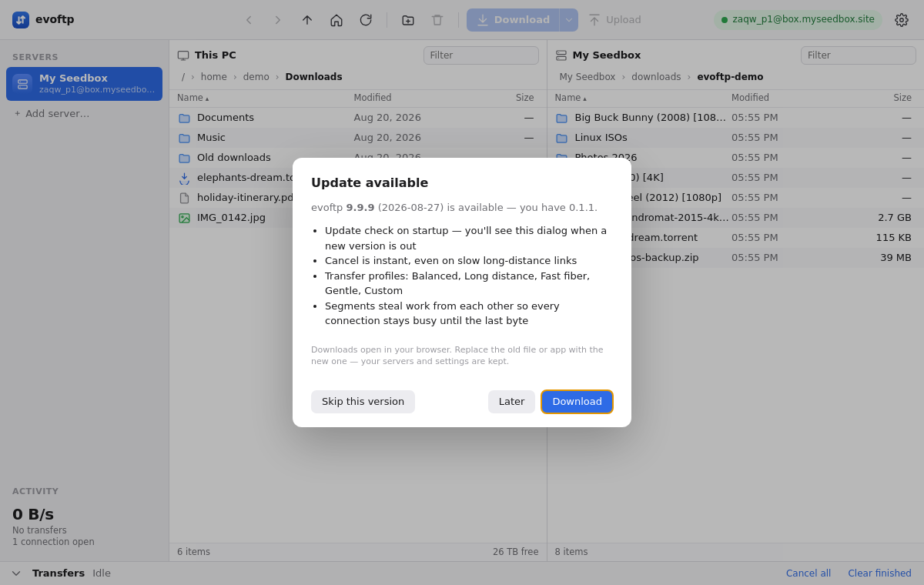The width and height of the screenshot is (924, 585).
Task: Sort the This PC list by Size
Action: pyautogui.click(x=525, y=98)
